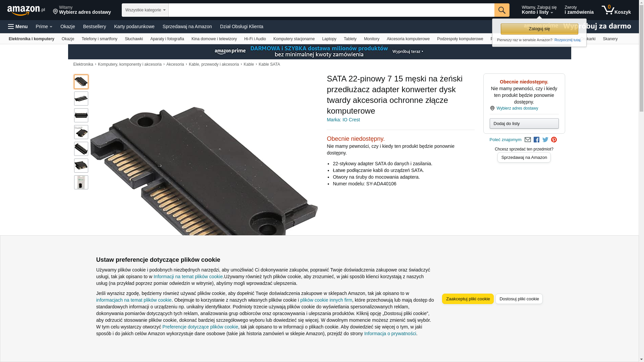Go to Amazon.pl home logo
644x362 pixels.
(26, 10)
